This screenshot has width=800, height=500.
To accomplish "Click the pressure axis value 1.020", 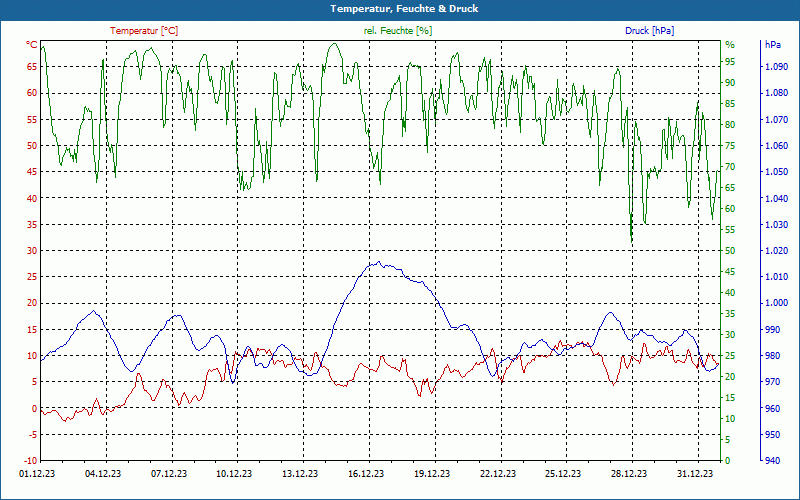I will [777, 251].
